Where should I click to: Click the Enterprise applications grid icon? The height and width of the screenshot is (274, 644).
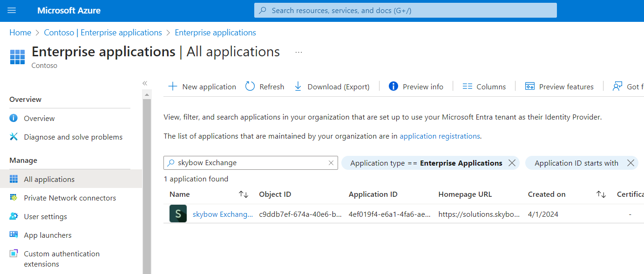click(x=18, y=57)
